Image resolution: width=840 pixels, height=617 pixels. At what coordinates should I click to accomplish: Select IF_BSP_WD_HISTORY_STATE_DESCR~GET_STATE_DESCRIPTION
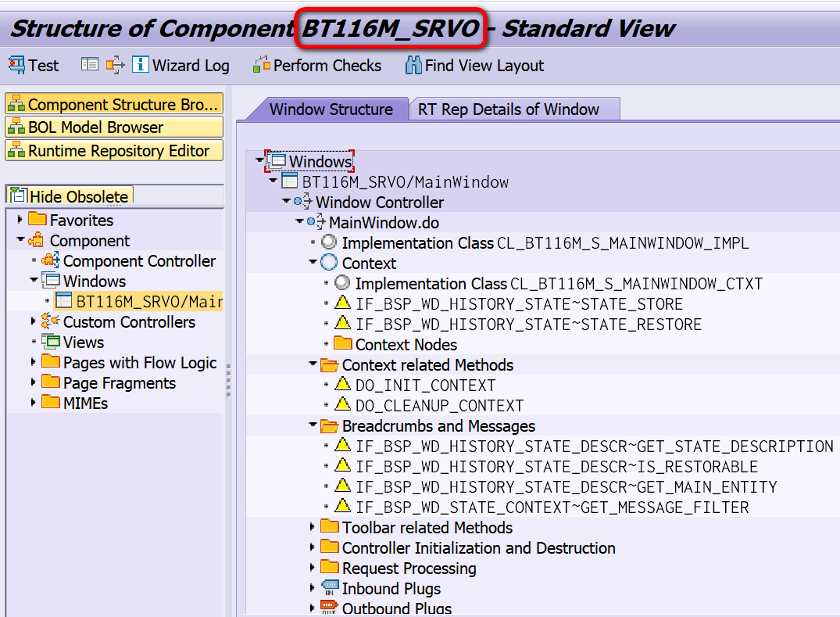[595, 447]
